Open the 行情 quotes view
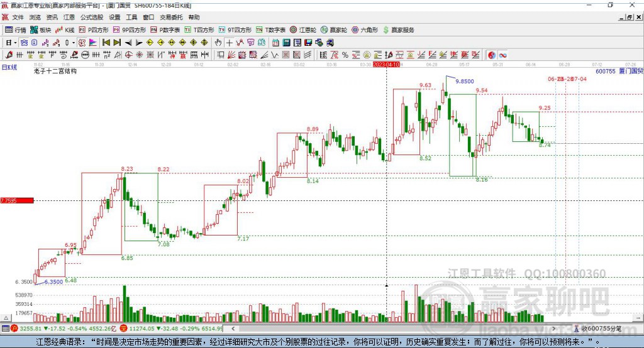The image size is (644, 348). click(16, 30)
